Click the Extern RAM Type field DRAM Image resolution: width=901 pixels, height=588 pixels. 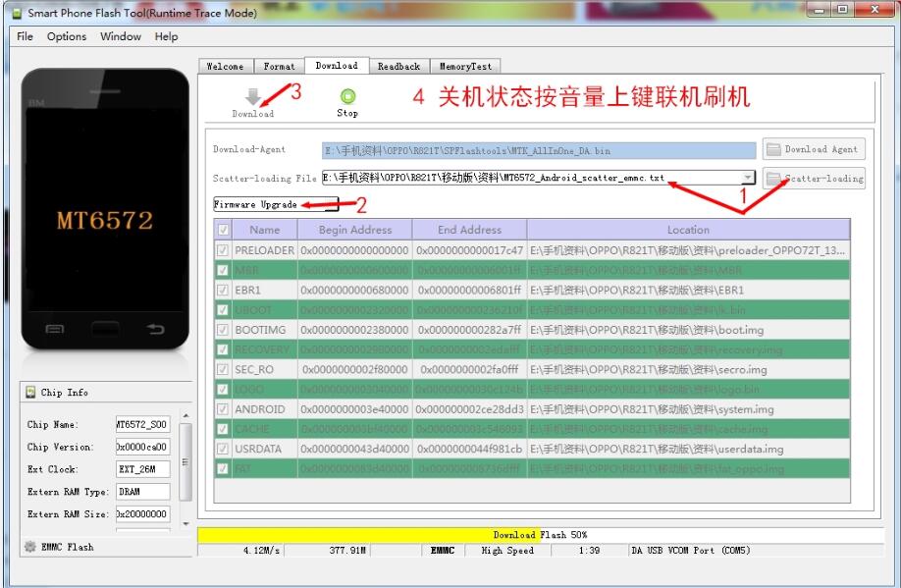tap(142, 492)
